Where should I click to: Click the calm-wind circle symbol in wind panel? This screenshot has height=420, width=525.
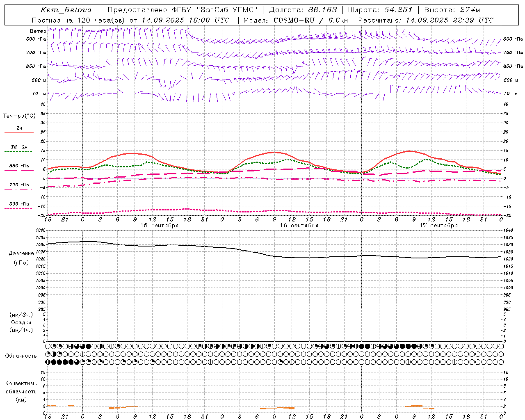click(x=234, y=94)
